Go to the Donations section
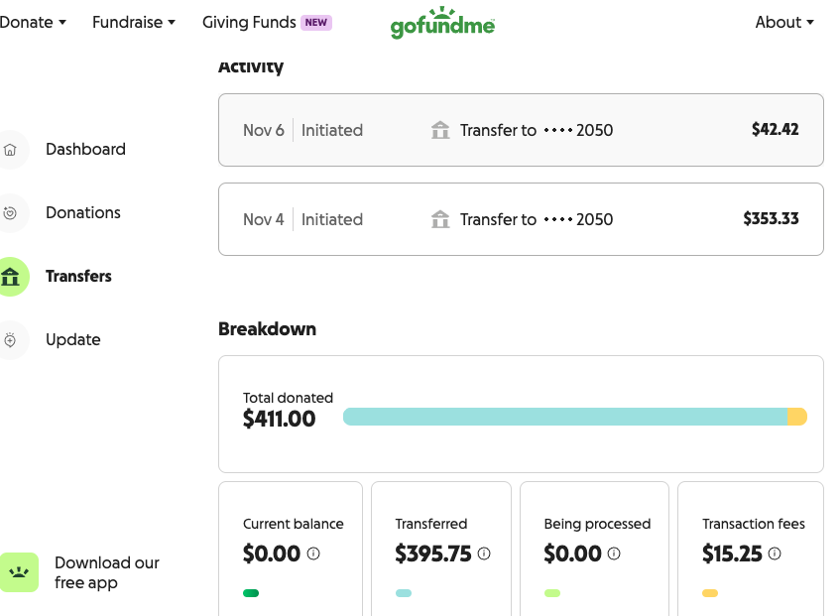 coord(82,213)
